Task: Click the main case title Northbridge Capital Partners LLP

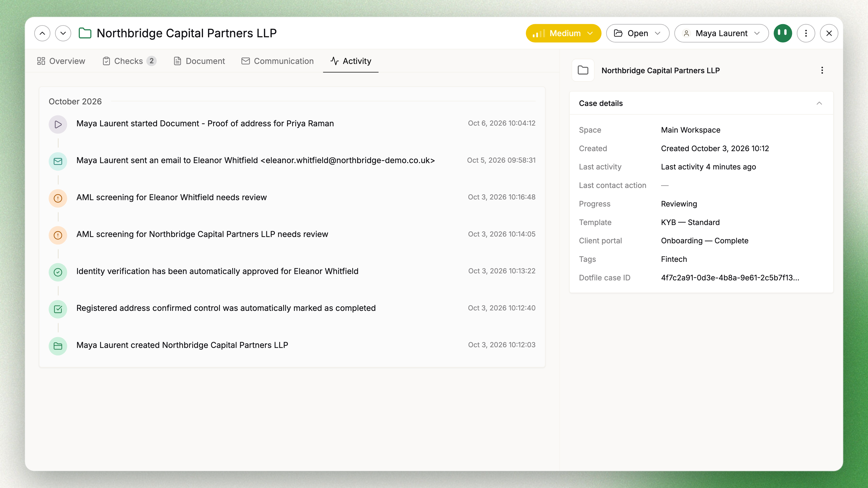Action: 186,33
